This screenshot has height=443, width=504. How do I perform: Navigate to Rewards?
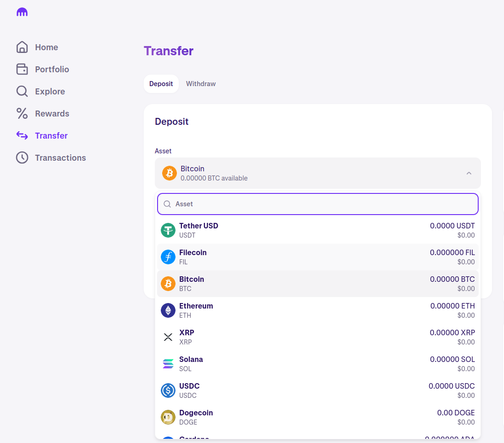52,114
